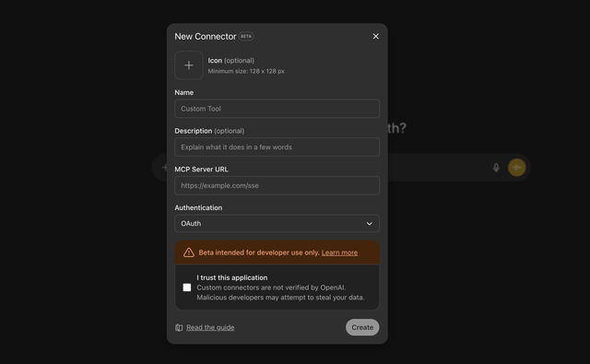Image resolution: width=590 pixels, height=364 pixels.
Task: Click the Create button
Action: tap(362, 327)
